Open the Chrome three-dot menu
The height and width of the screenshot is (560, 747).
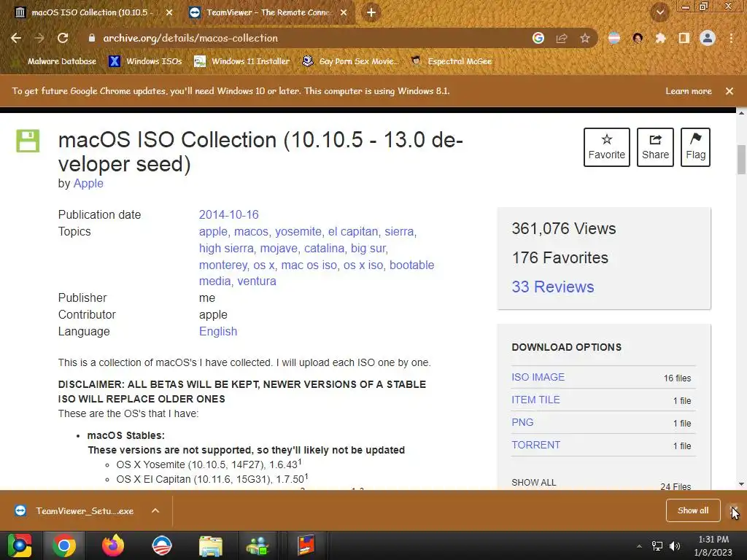731,38
